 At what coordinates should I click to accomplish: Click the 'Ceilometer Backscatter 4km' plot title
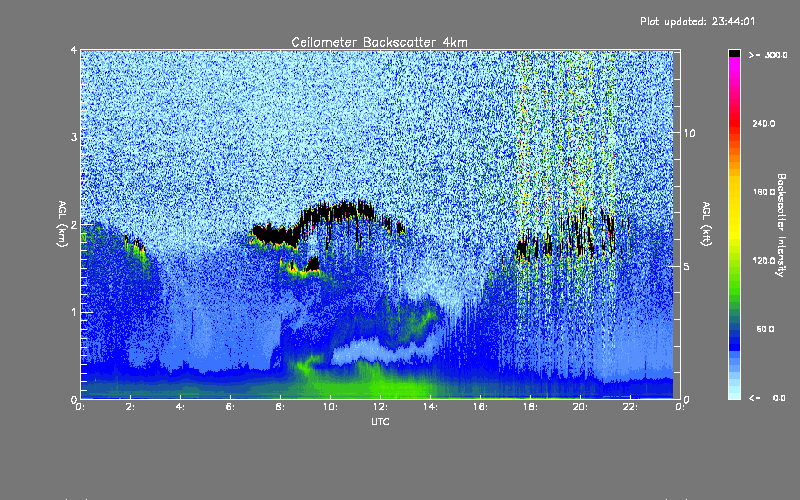point(379,42)
